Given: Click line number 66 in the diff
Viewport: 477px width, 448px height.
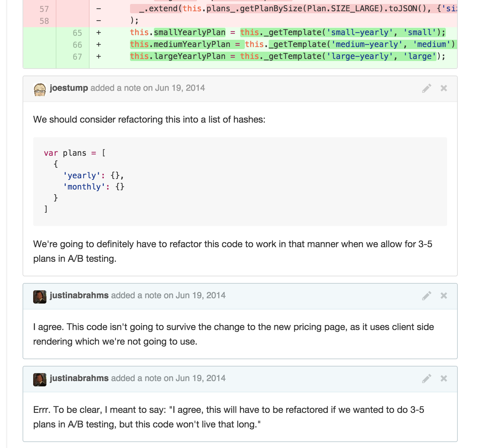Looking at the screenshot, I should pos(77,45).
